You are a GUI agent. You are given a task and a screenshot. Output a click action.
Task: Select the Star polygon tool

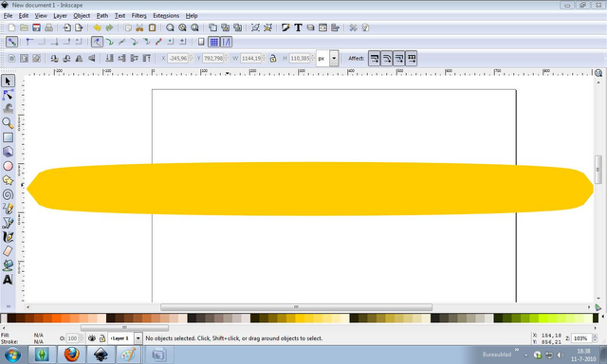tap(8, 180)
